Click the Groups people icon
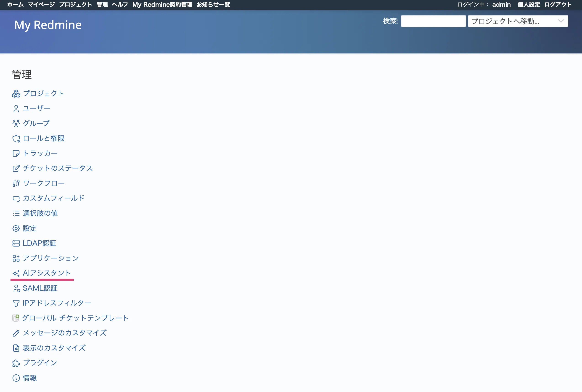Viewport: 582px width, 392px height. pyautogui.click(x=16, y=124)
